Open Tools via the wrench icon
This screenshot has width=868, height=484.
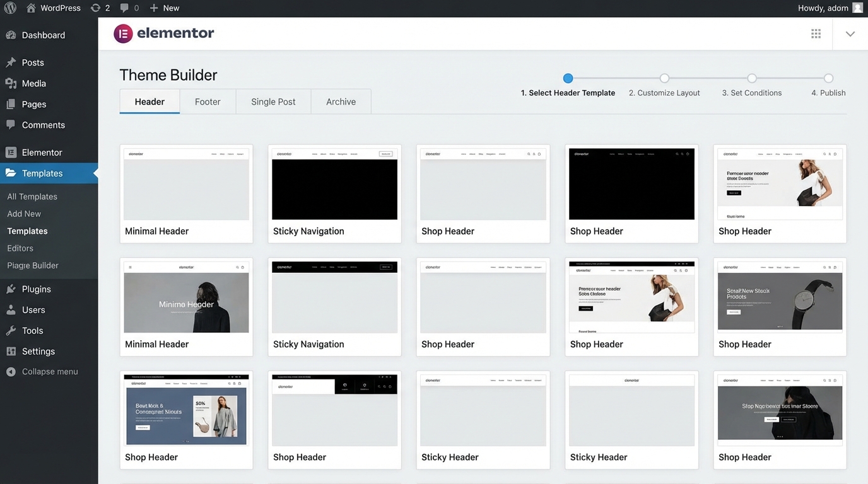pos(10,330)
